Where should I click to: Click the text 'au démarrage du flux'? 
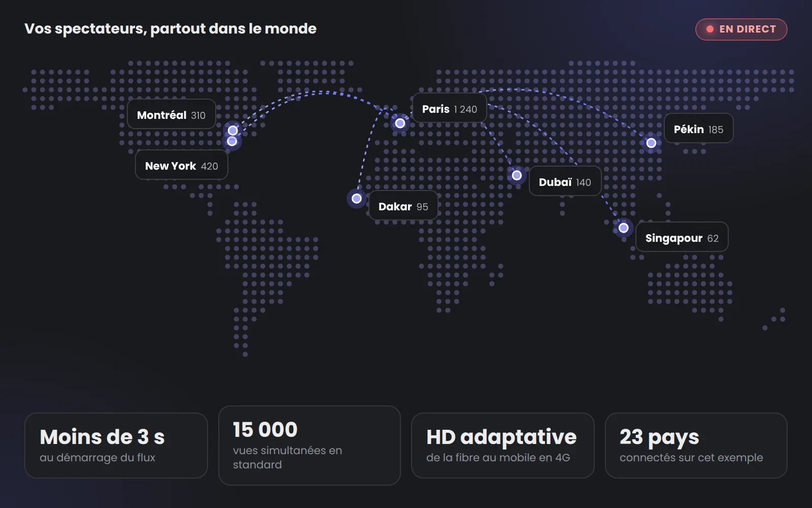[97, 458]
